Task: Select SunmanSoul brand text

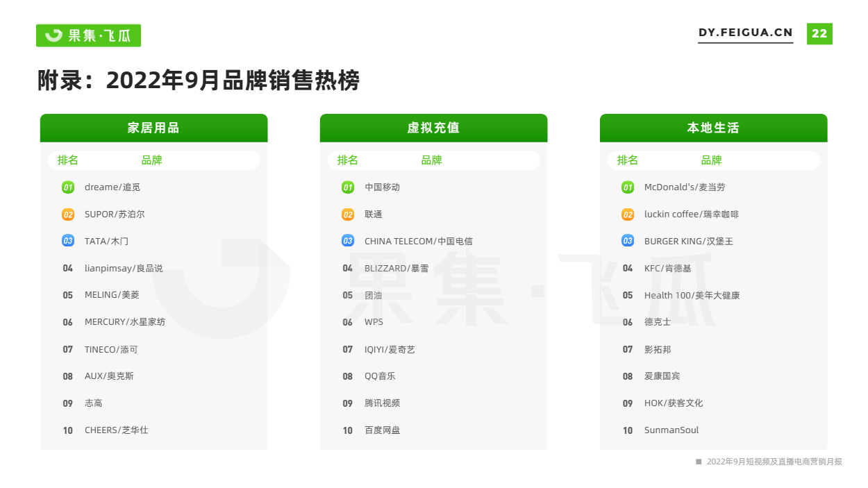Action: [671, 430]
